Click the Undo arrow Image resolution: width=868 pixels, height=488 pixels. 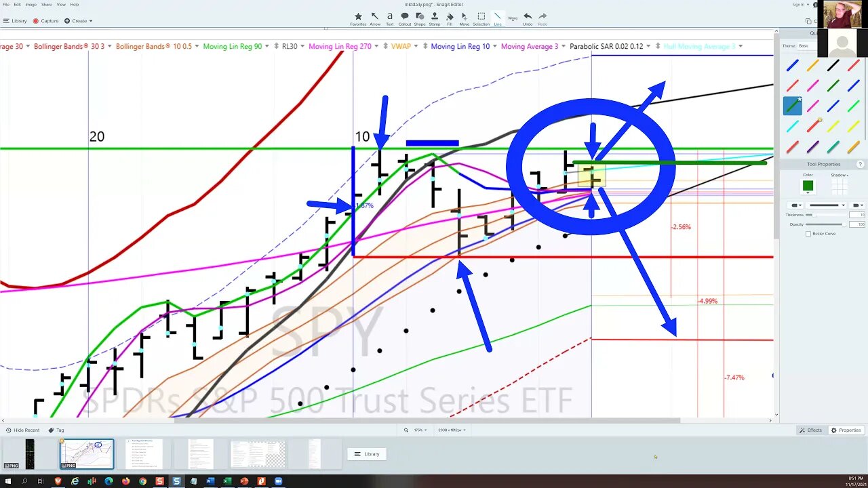[527, 18]
